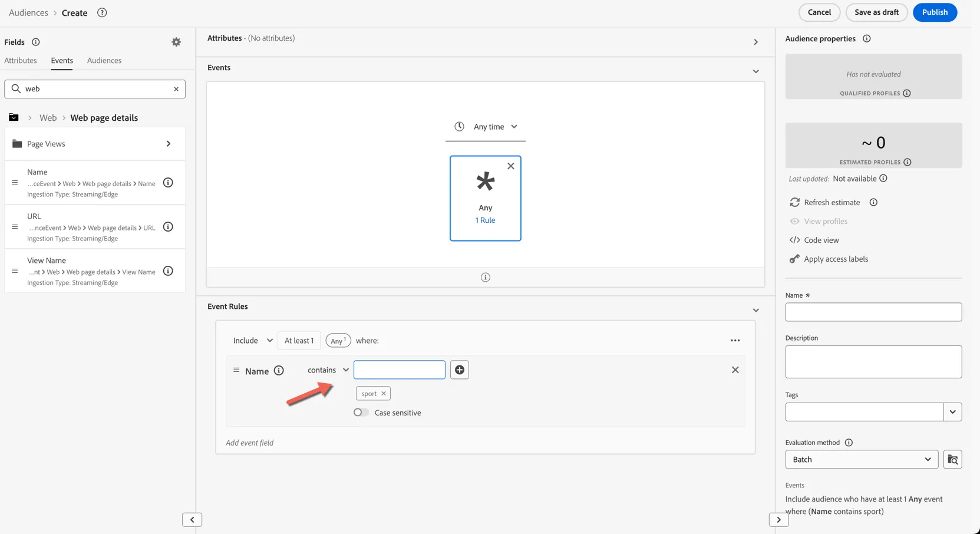
Task: Open the 1 Rule link
Action: pyautogui.click(x=486, y=220)
